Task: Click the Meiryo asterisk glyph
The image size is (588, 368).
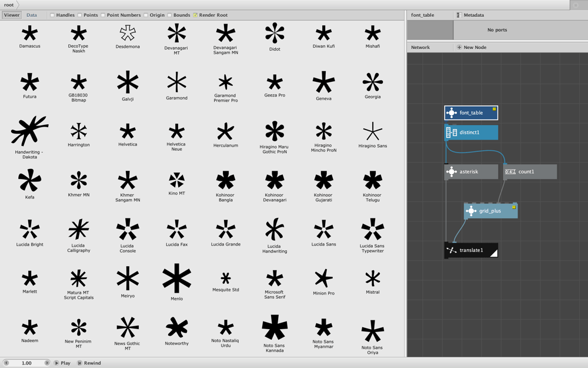Action: (x=128, y=279)
